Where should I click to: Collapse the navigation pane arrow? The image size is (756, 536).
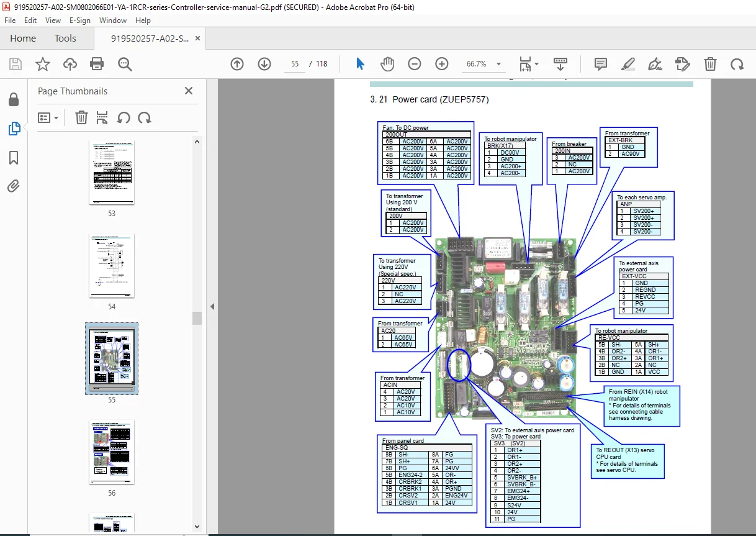click(x=212, y=306)
